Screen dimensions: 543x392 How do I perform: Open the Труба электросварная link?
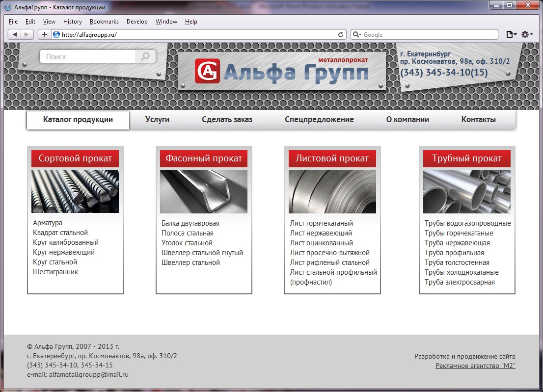tap(460, 282)
